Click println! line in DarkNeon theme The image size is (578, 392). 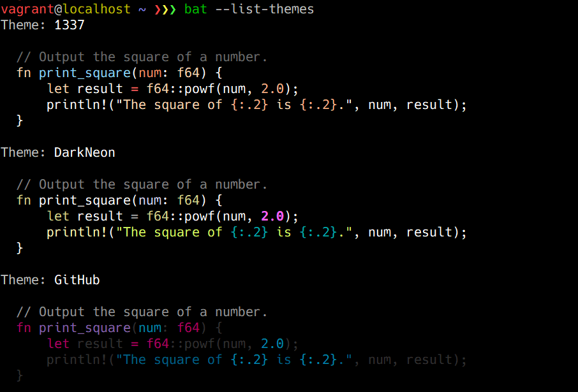tap(256, 233)
